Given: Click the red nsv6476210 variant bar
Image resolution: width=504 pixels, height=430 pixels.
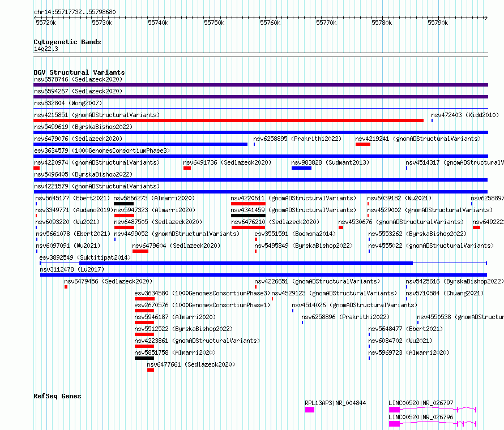Looking at the screenshot, I should [x=248, y=227].
